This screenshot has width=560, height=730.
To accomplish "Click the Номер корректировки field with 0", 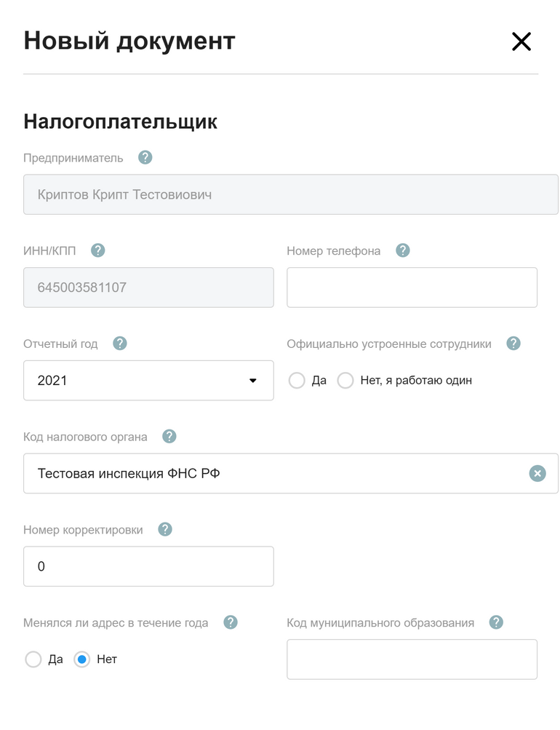I will click(148, 566).
